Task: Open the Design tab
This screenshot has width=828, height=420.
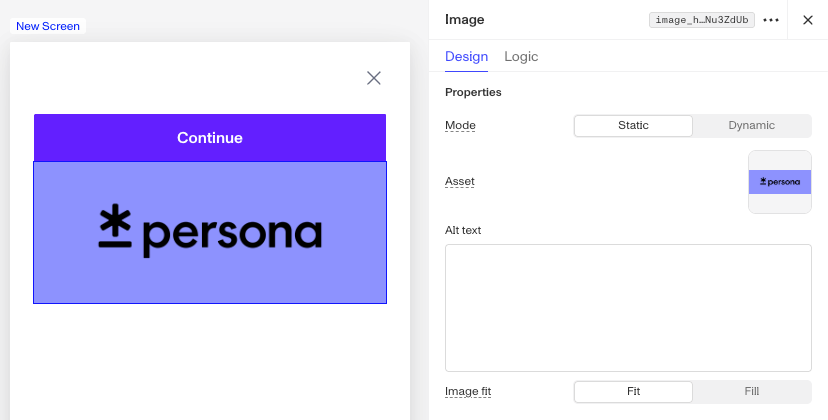Action: point(466,57)
